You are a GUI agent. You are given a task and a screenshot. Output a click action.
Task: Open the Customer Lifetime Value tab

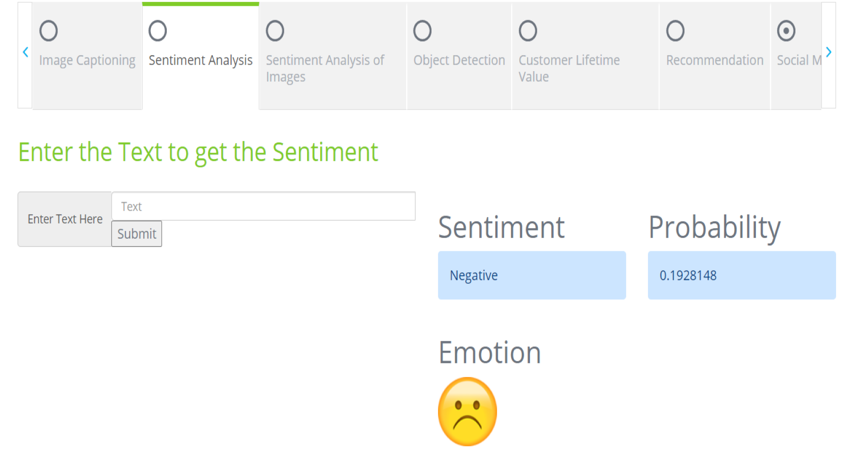point(569,68)
